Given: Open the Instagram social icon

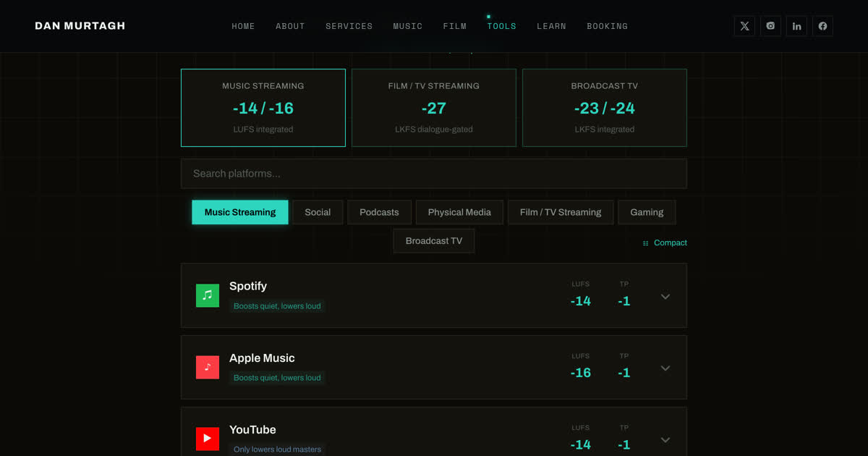Looking at the screenshot, I should (x=770, y=26).
